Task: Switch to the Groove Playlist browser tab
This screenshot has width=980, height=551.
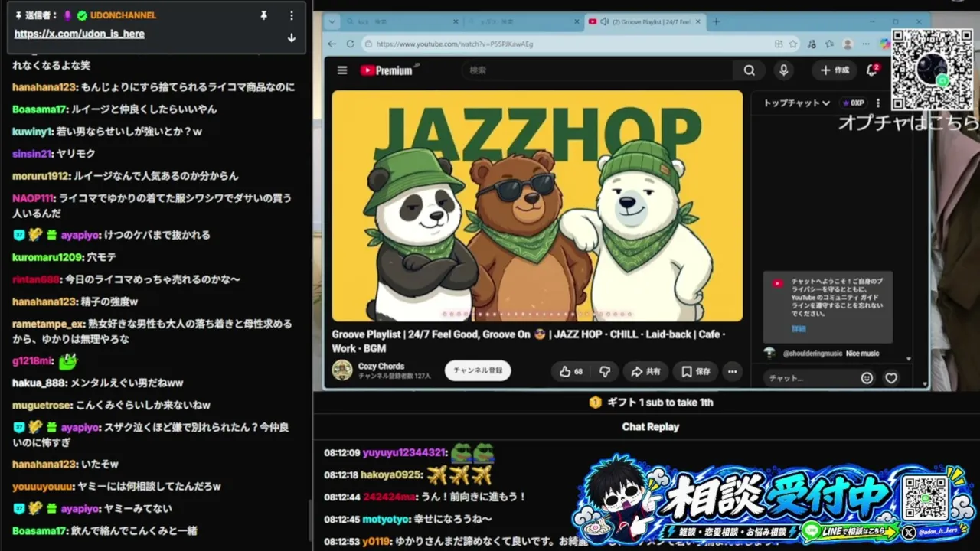Action: 645,22
